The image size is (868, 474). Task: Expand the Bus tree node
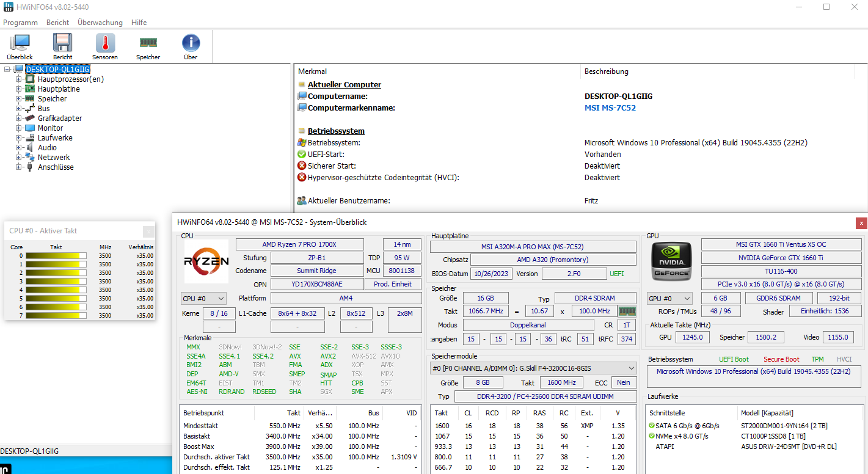18,108
